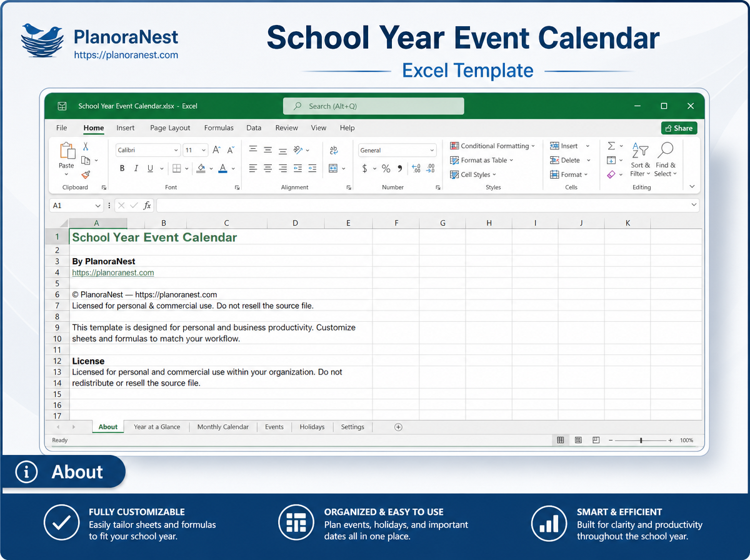Decrease decimal places
Viewport: 750px width, 560px height.
point(430,169)
